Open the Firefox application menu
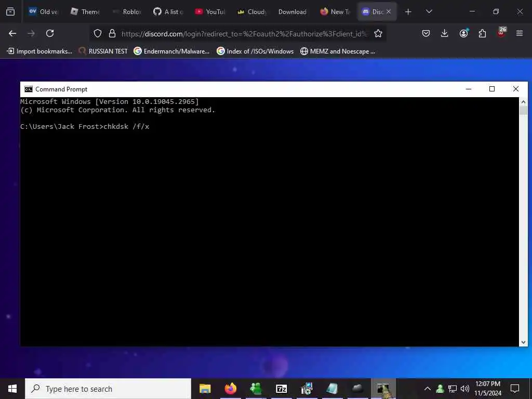 pos(519,33)
